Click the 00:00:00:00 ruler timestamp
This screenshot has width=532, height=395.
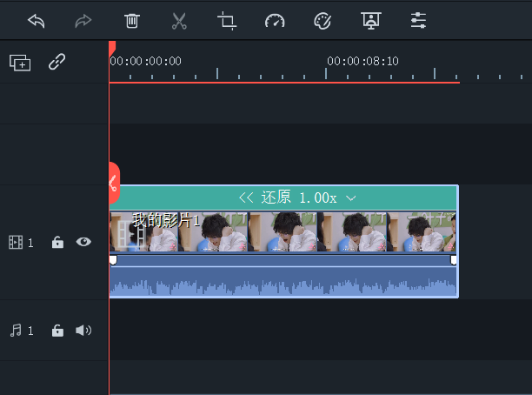[145, 61]
